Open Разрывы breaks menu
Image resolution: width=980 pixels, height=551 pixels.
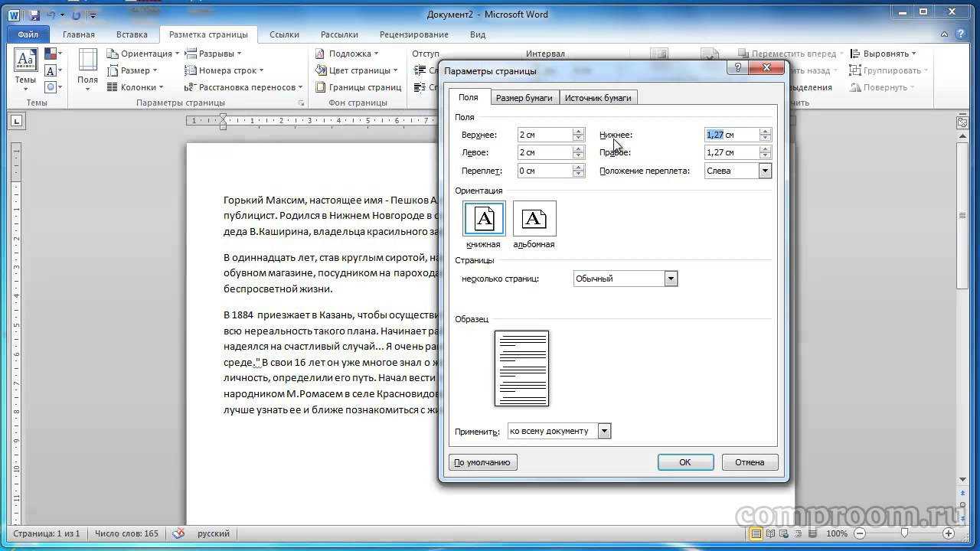213,54
